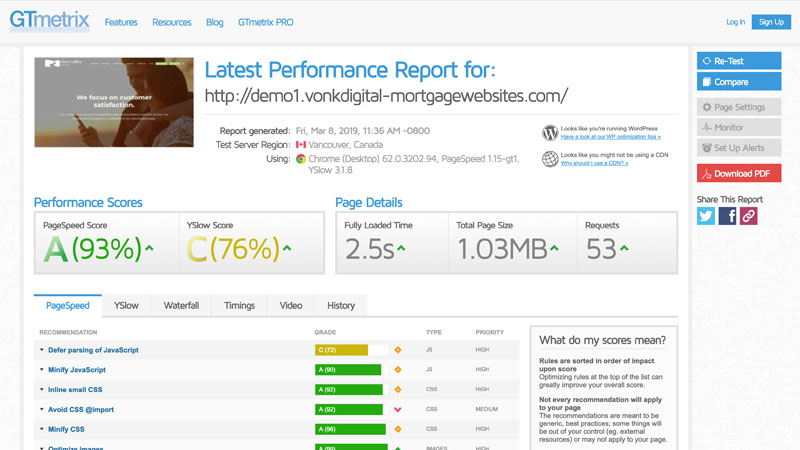Screen dimensions: 800x450
Task: Click the Re-Test button
Action: click(x=738, y=61)
